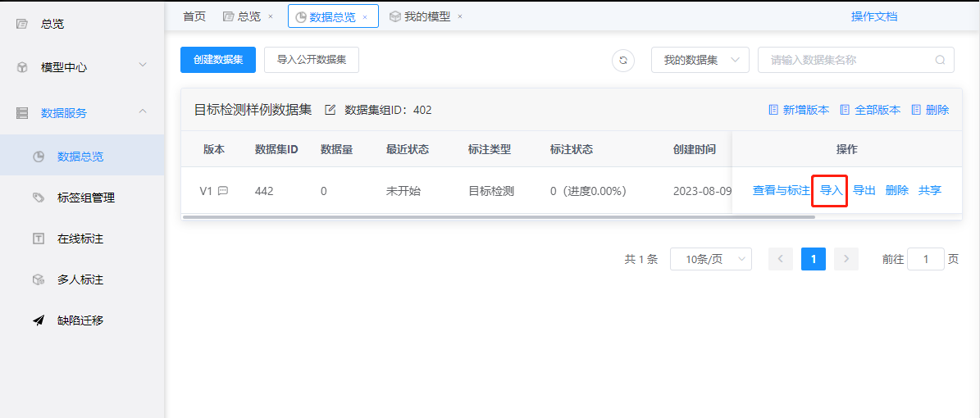Click 查看与标注 for V1

tap(782, 191)
